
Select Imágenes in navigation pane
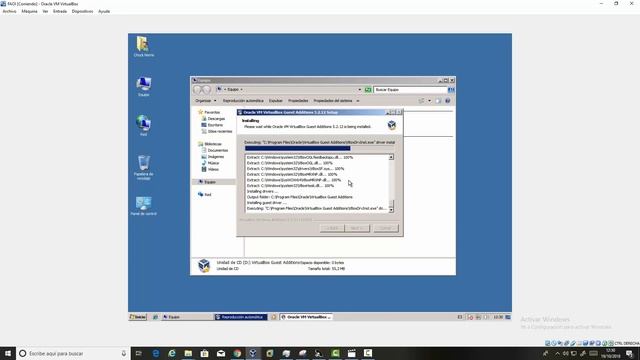tap(213, 157)
